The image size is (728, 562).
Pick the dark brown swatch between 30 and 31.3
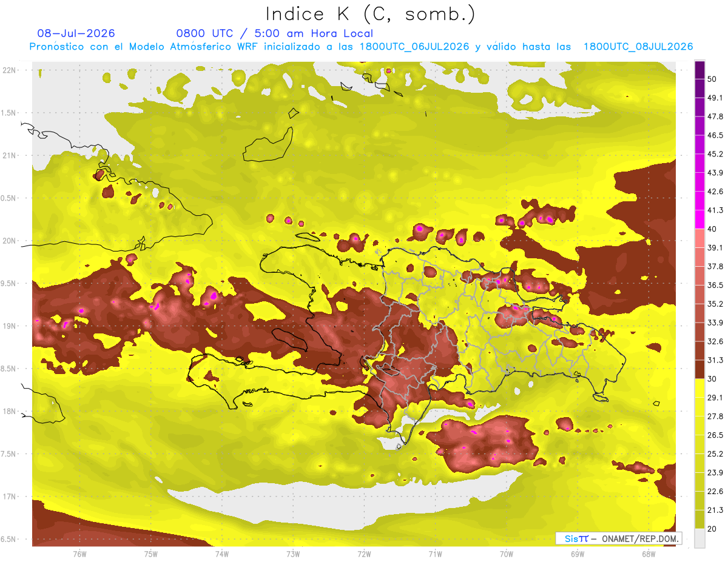699,370
